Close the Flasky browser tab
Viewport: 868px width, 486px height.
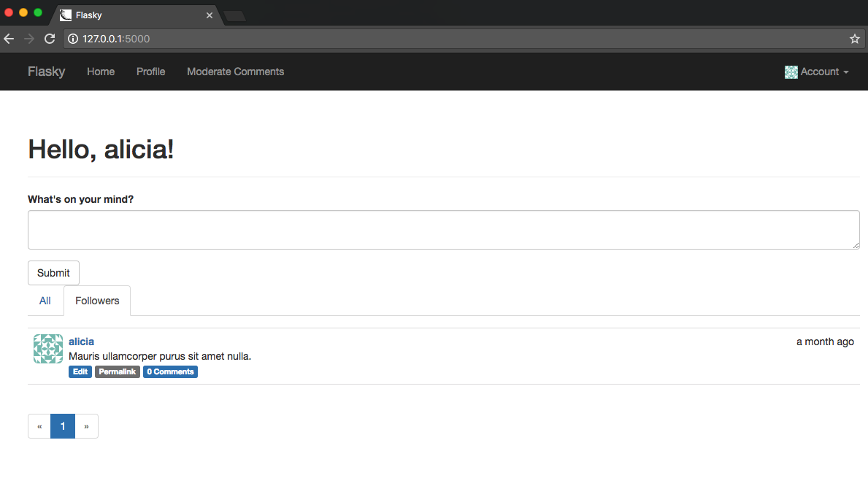pos(210,15)
